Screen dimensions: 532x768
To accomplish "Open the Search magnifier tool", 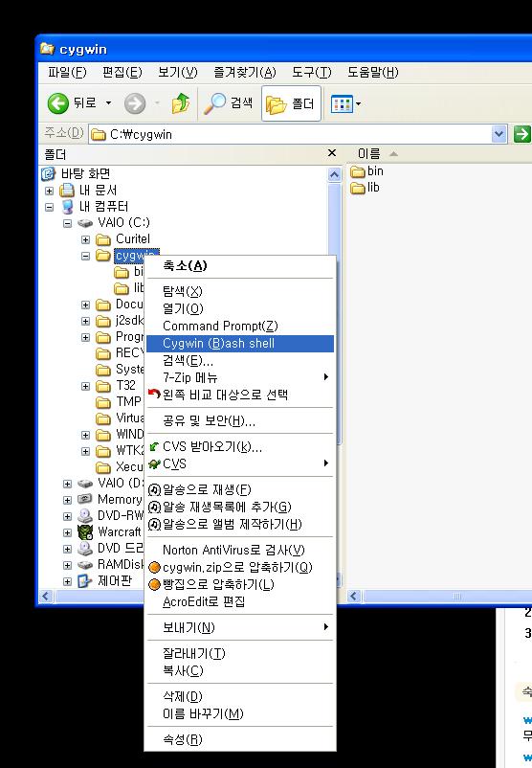I will click(214, 103).
